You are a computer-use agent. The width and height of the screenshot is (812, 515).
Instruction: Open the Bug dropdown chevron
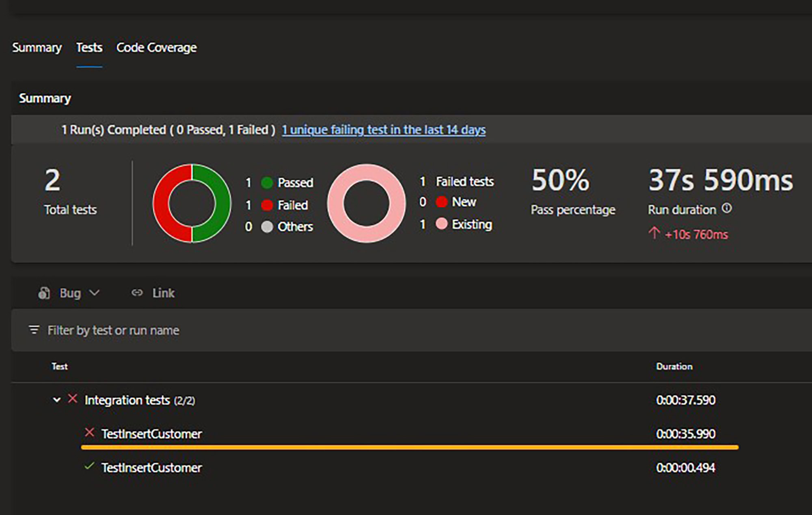[x=94, y=293]
